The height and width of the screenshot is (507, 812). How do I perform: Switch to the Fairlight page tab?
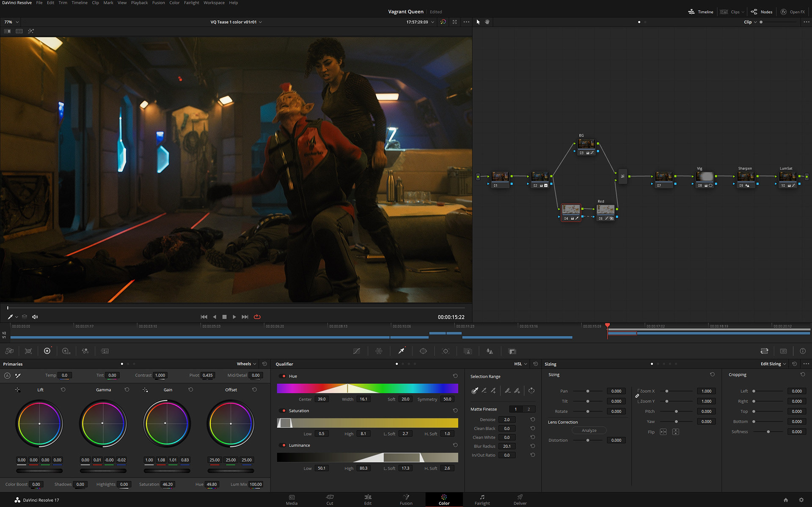pyautogui.click(x=482, y=499)
